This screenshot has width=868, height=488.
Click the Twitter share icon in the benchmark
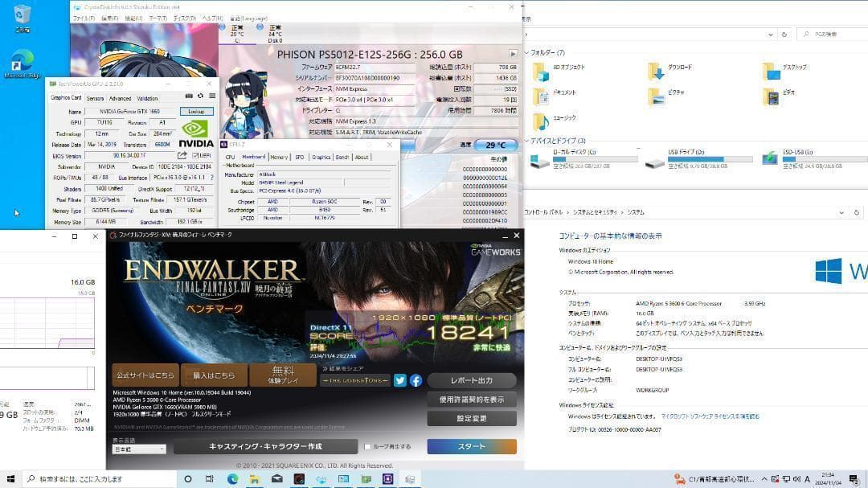(400, 380)
